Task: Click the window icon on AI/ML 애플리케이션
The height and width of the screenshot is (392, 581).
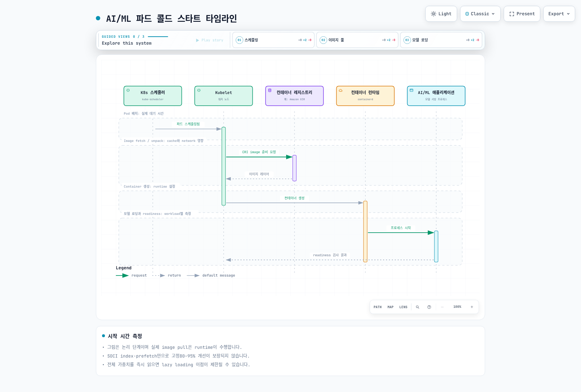Action: point(411,90)
